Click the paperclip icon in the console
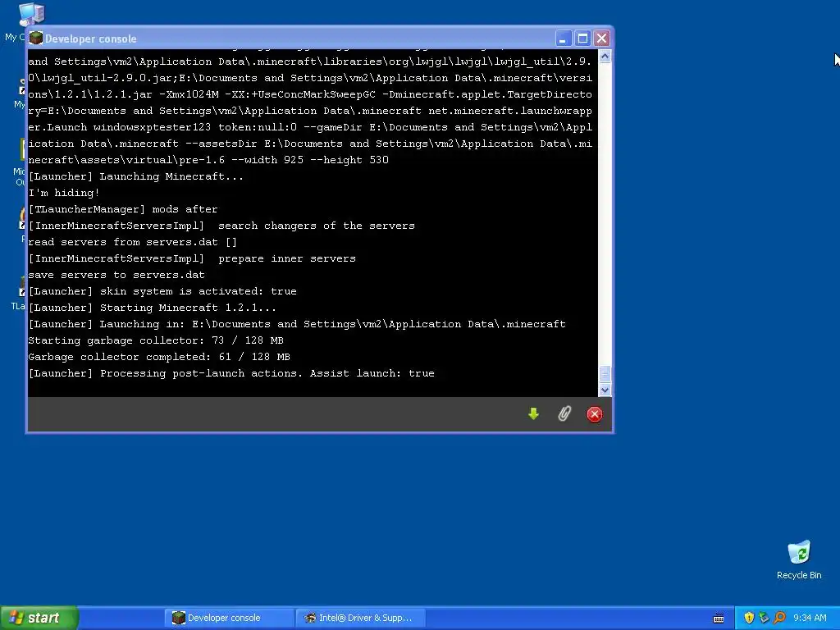 pos(564,413)
